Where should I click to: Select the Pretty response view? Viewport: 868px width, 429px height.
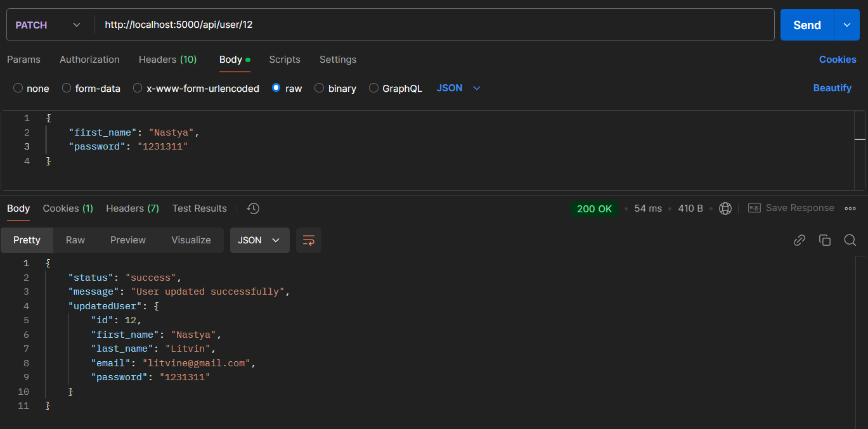click(27, 240)
